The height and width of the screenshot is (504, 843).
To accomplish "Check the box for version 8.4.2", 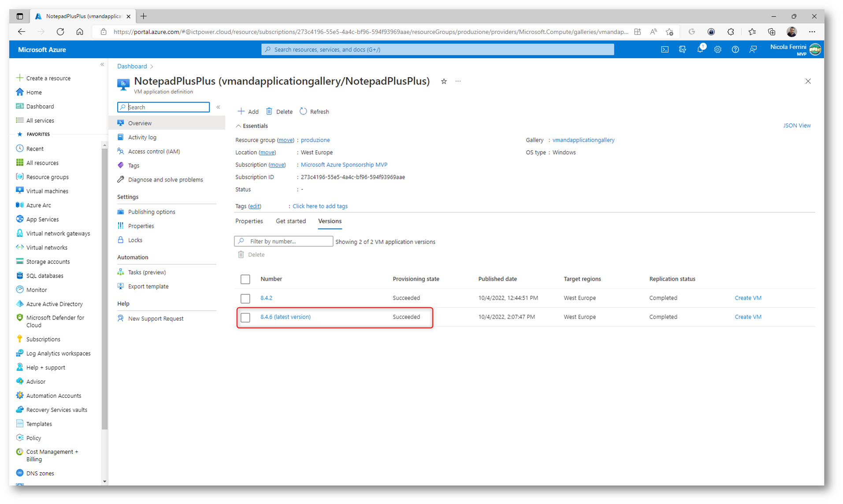I will 245,298.
